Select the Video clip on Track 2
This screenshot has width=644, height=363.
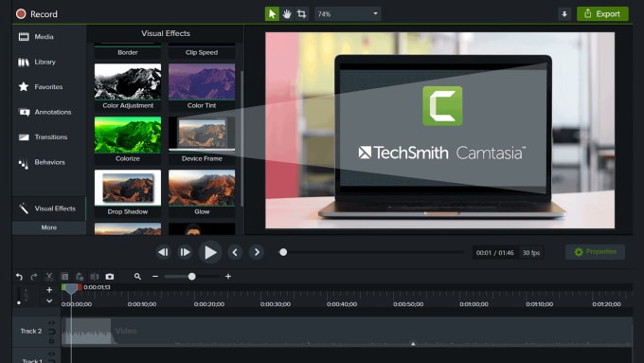tap(347, 332)
